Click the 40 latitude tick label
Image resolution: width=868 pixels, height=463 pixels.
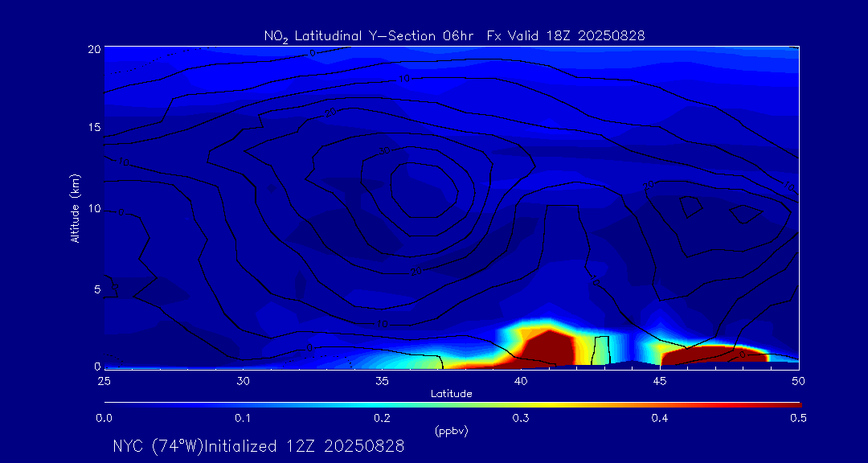point(521,380)
